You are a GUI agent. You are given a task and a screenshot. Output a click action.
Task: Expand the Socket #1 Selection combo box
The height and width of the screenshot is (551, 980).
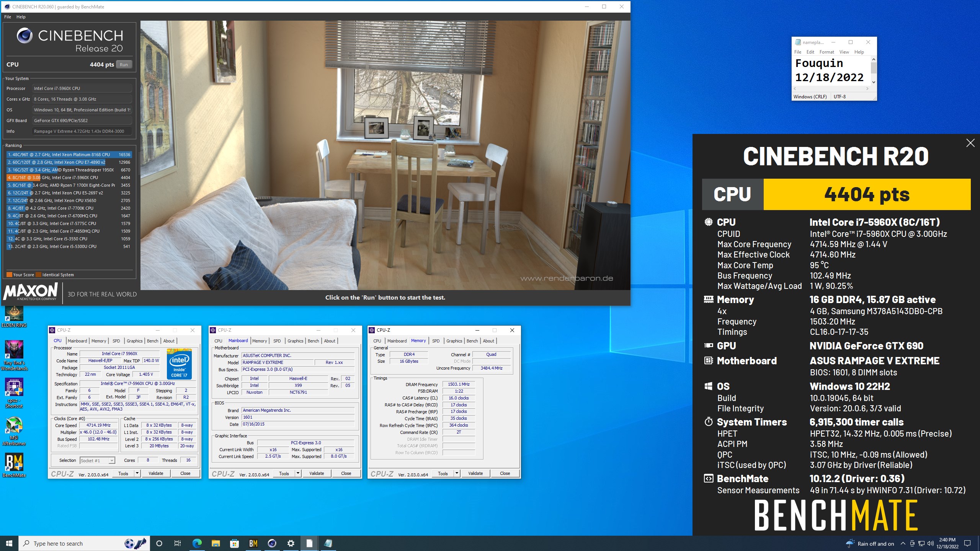coord(98,460)
